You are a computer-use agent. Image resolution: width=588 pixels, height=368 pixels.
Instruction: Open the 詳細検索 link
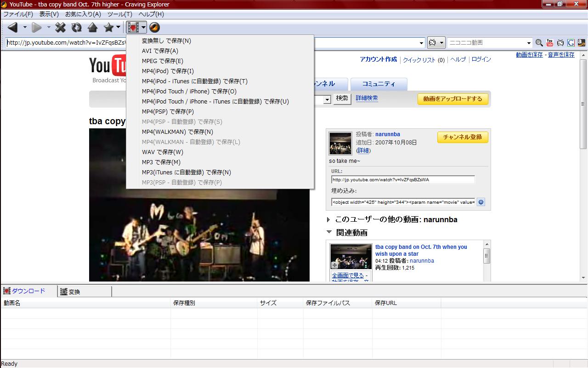(367, 98)
